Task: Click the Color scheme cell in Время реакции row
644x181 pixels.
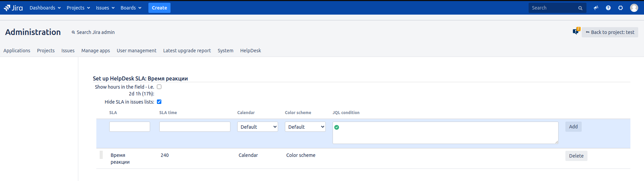Action: pos(301,155)
